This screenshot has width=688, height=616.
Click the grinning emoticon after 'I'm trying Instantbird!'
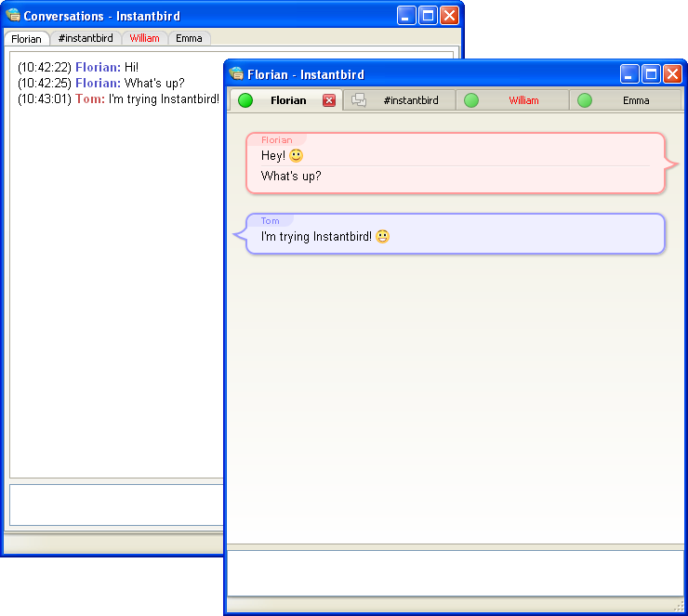pos(383,236)
